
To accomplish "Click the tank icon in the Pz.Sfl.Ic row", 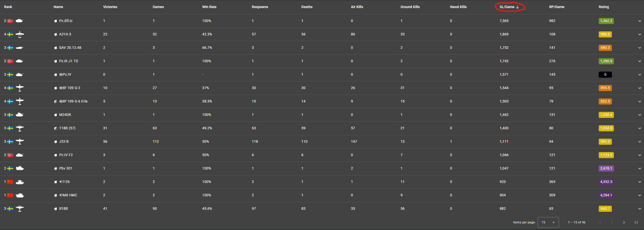I will point(19,21).
